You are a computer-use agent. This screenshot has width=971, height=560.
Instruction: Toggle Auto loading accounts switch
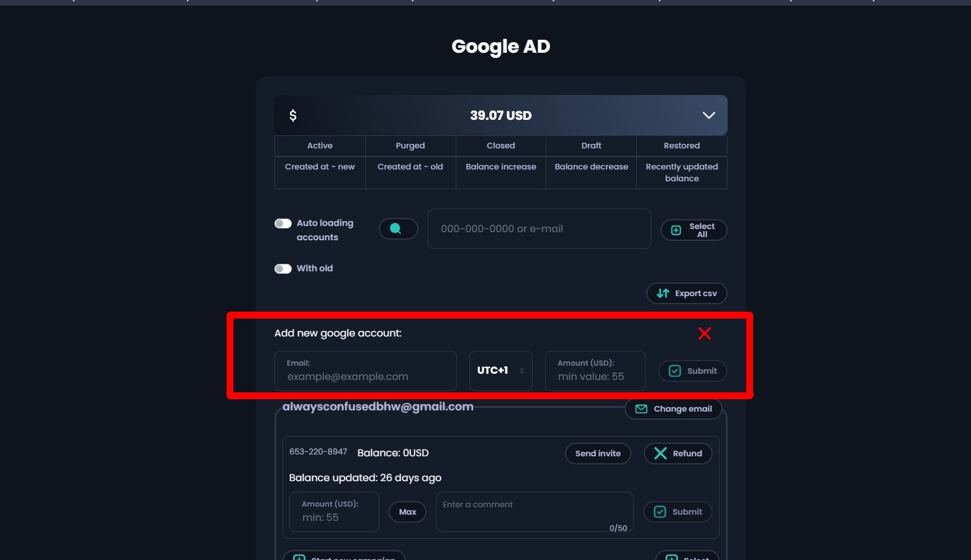[x=283, y=224]
